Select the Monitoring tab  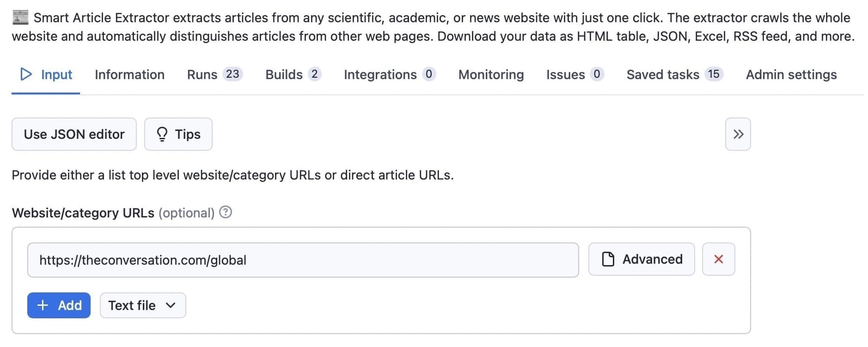point(490,74)
